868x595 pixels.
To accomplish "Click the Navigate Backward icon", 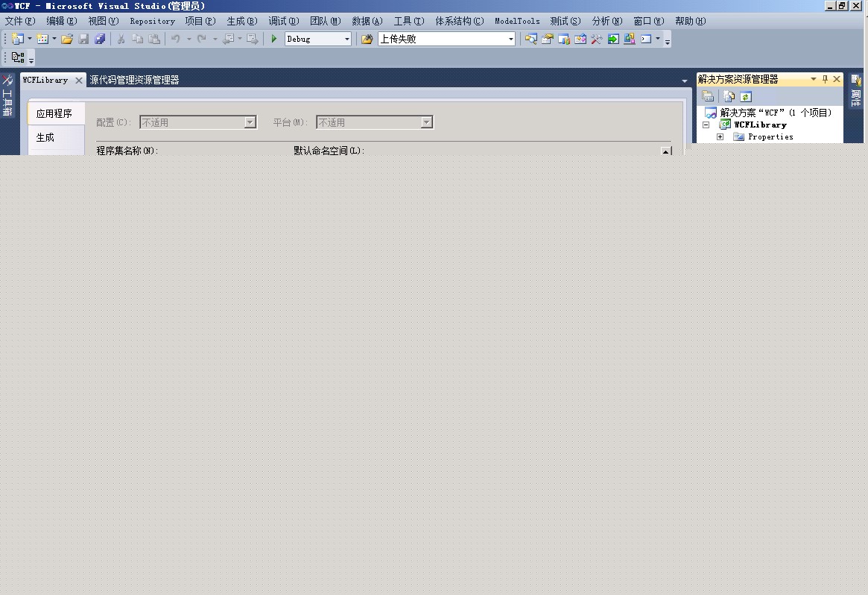I will coord(228,39).
